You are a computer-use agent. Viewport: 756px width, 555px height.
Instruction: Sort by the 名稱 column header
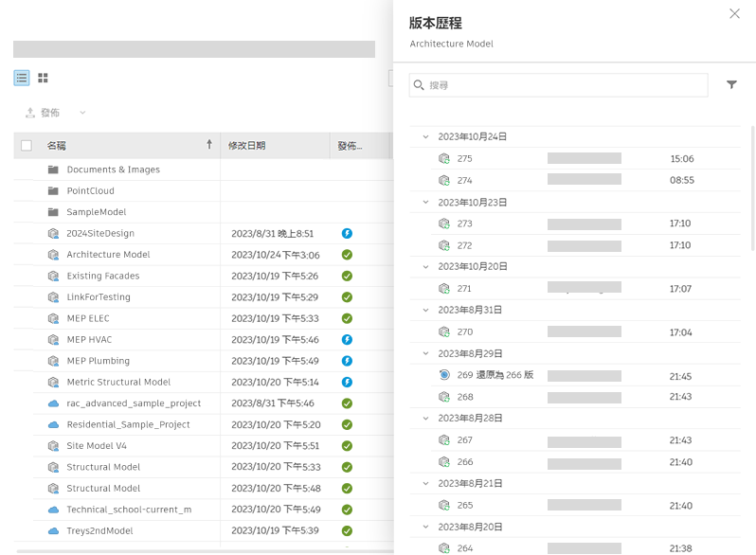(57, 146)
